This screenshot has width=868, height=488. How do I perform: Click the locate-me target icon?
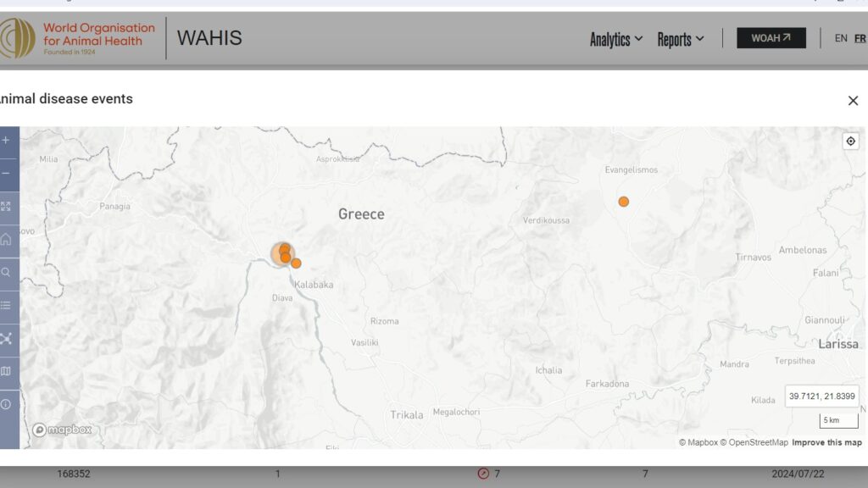pyautogui.click(x=850, y=141)
